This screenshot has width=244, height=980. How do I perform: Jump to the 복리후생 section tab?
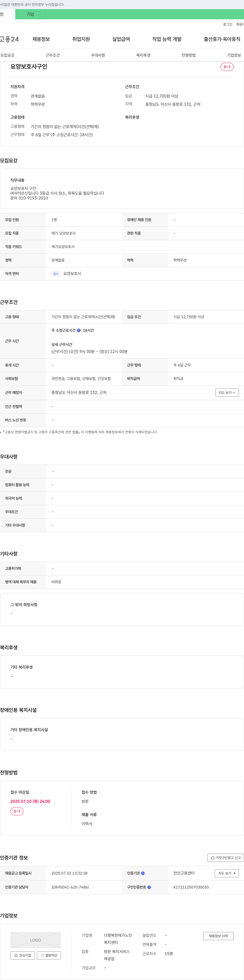[143, 55]
